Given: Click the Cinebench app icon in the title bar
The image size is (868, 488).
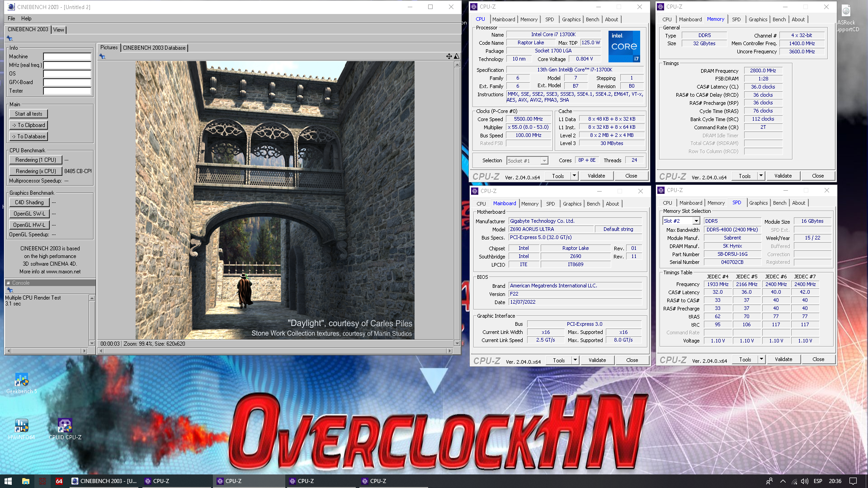Looking at the screenshot, I should click(x=11, y=7).
